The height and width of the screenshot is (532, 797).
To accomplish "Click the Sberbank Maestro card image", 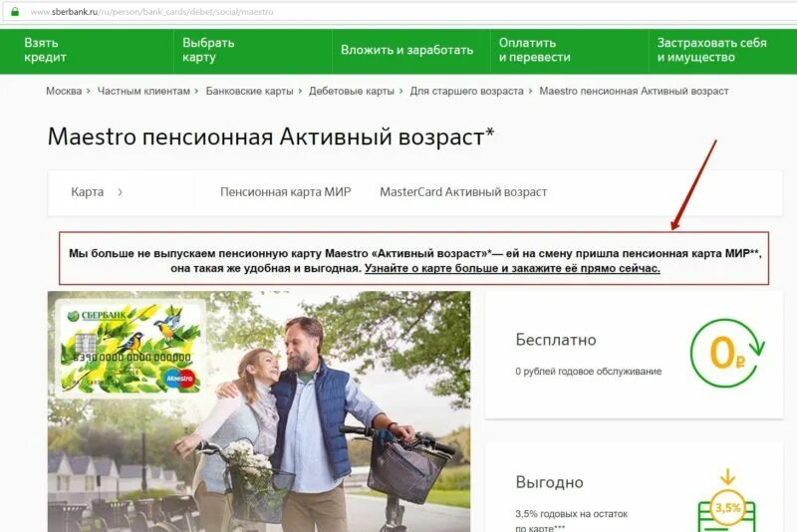I will tap(132, 348).
